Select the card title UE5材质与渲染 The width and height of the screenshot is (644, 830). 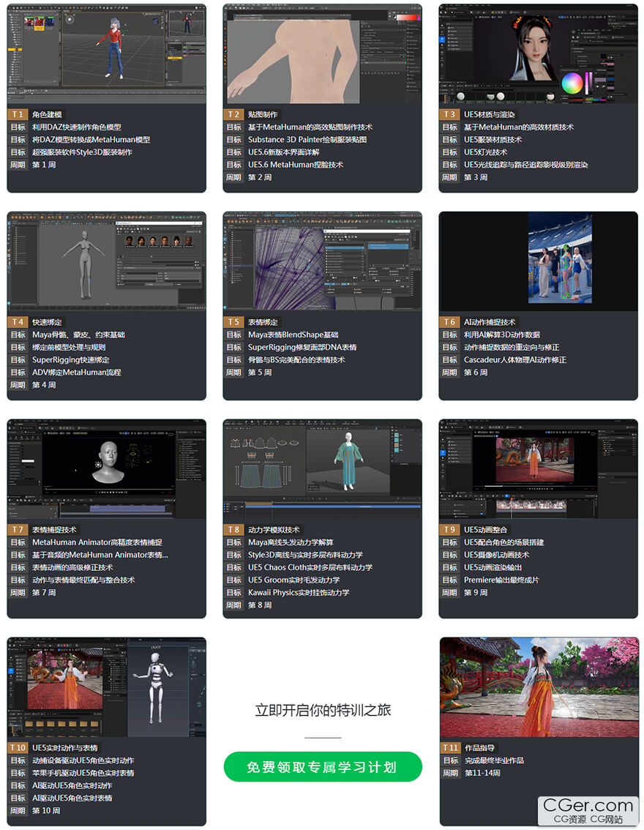click(x=490, y=114)
